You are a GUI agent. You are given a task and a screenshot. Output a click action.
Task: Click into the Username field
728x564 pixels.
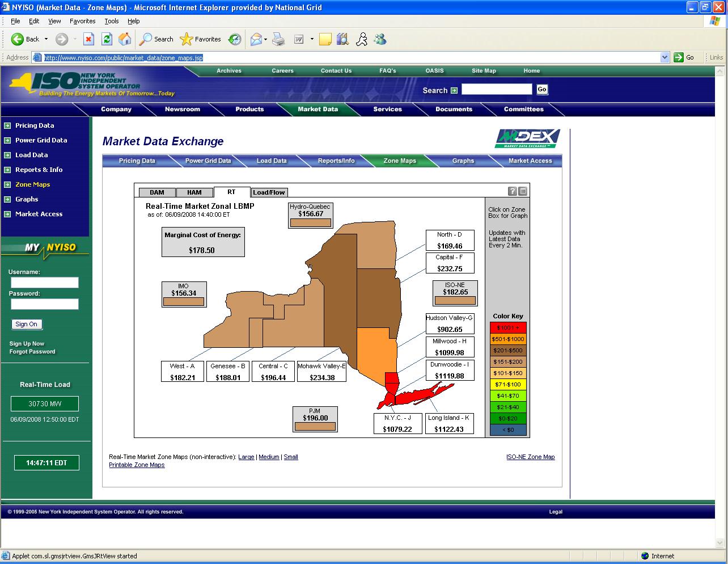[x=45, y=283]
